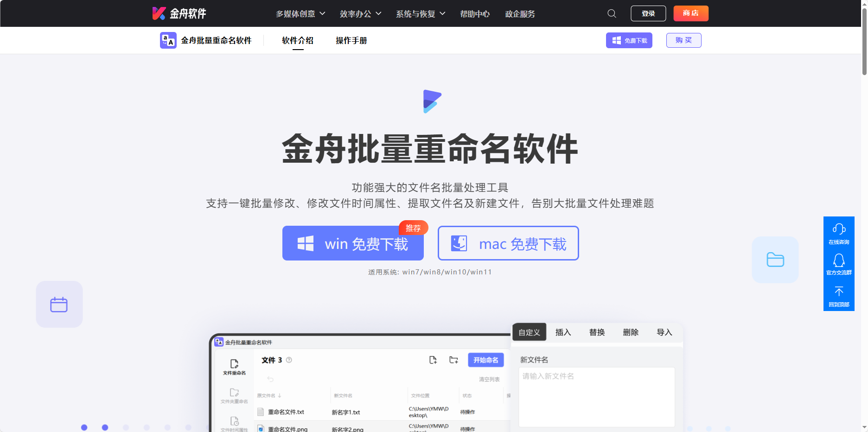Screen dimensions: 868x432
Task: Select the 文件夹重命名 sidebar icon
Action: coord(235,396)
